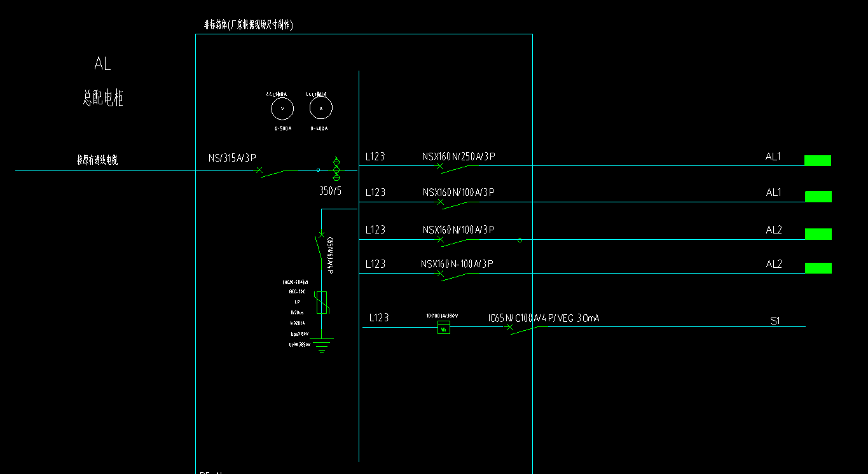
Task: Select the NSX160N/250A/3P breaker switch symbol
Action: 452,169
